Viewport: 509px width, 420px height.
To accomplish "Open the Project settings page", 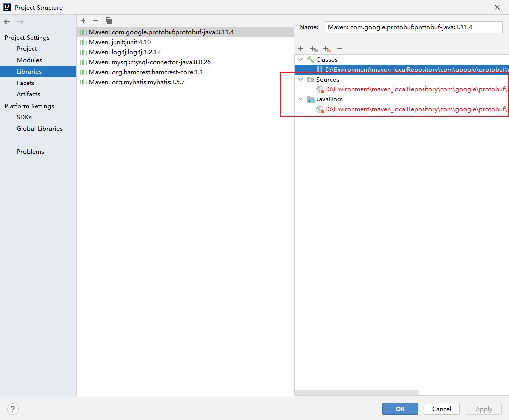I will [27, 49].
